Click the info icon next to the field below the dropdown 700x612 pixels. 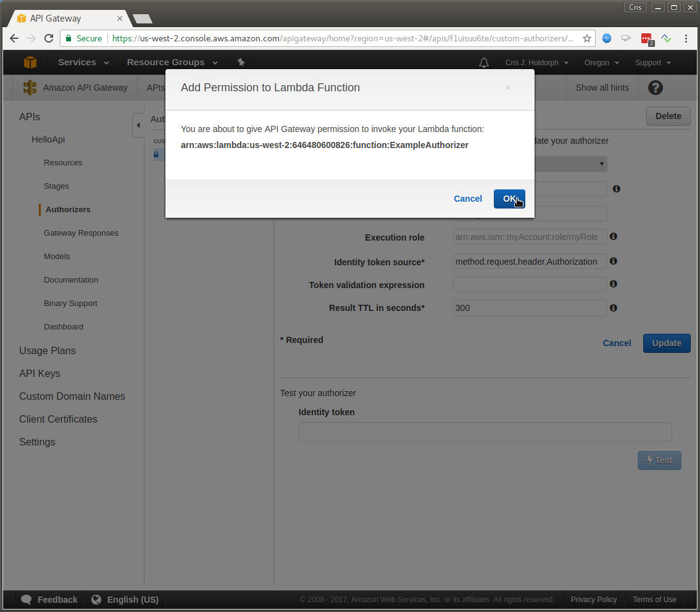[x=617, y=189]
